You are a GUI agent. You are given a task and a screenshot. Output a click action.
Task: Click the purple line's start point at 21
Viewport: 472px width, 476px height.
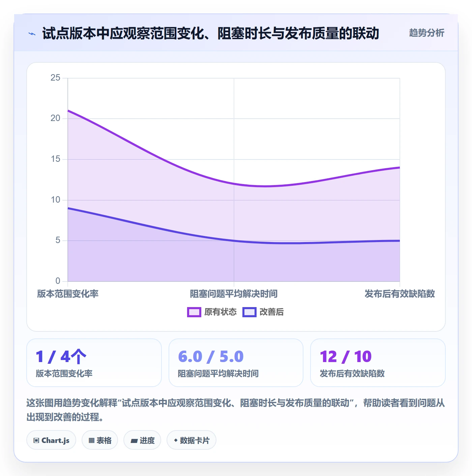[68, 111]
